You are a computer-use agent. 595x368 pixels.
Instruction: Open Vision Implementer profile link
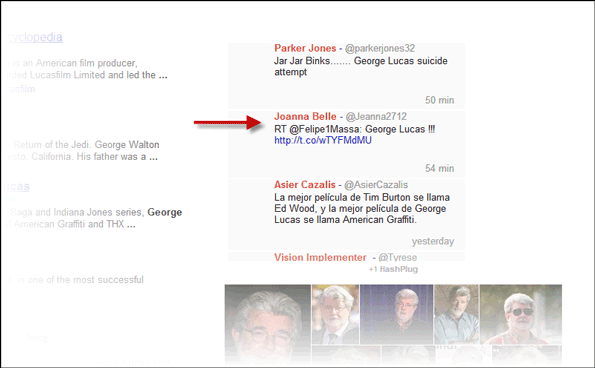[320, 257]
